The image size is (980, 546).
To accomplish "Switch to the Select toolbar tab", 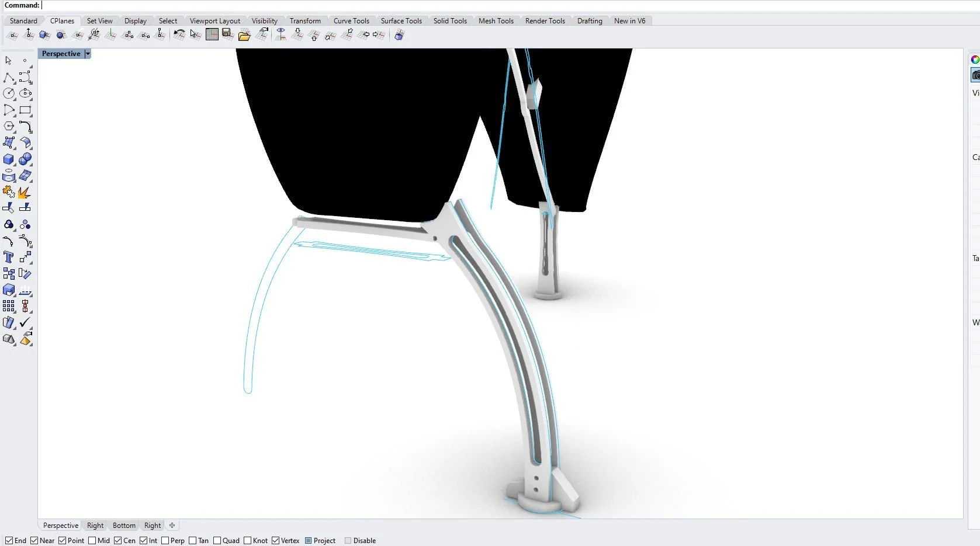I will tap(168, 21).
